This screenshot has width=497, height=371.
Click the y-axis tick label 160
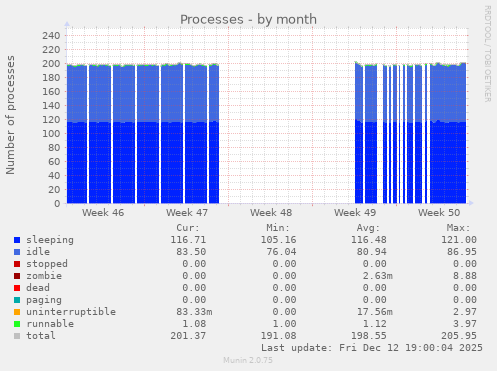pos(51,92)
